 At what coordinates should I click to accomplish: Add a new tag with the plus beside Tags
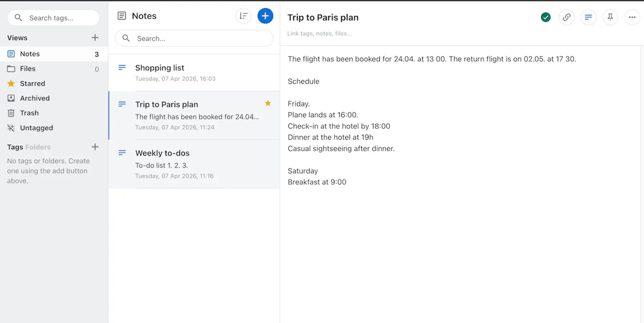95,147
